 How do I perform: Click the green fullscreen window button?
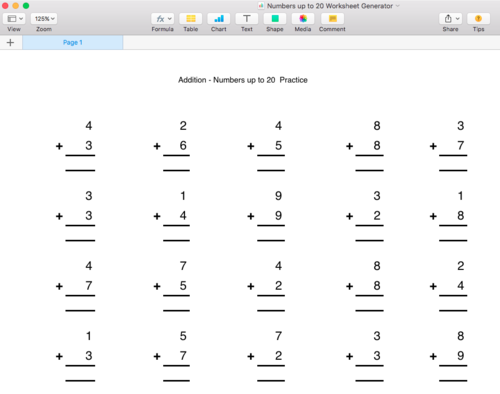(x=26, y=6)
